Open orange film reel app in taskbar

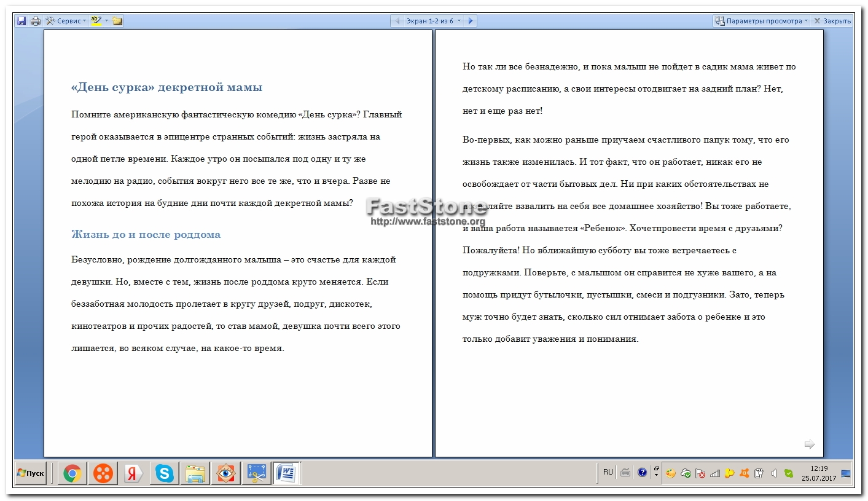click(x=103, y=473)
